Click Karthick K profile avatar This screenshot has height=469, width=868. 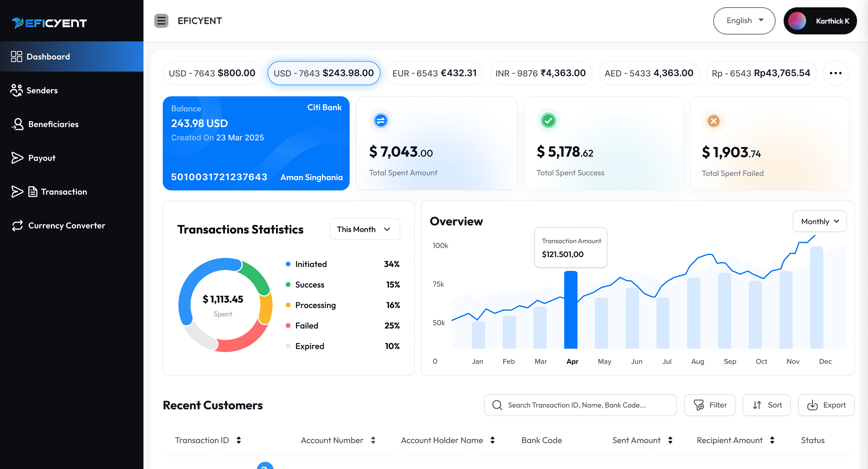(x=797, y=21)
